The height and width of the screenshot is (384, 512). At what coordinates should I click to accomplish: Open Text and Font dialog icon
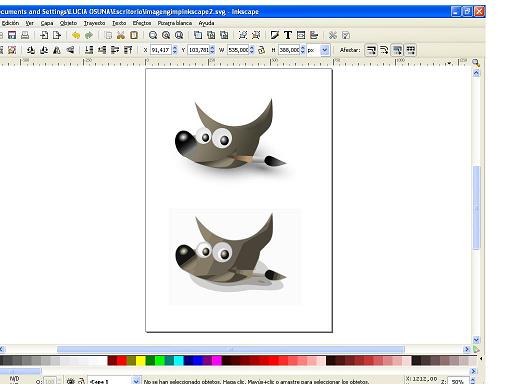[288, 35]
